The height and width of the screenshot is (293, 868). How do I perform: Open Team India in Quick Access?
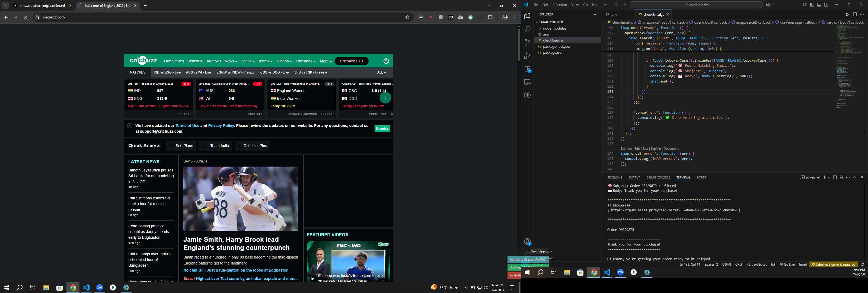[215, 146]
